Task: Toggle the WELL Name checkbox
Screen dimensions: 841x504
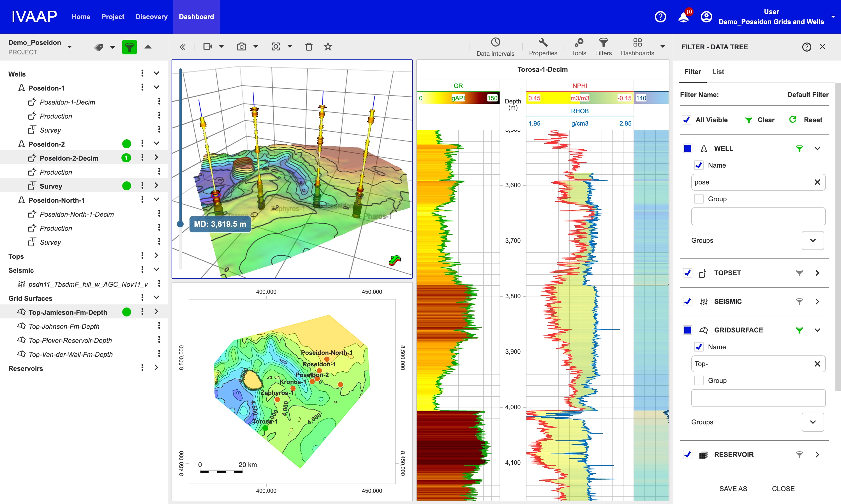Action: [699, 165]
